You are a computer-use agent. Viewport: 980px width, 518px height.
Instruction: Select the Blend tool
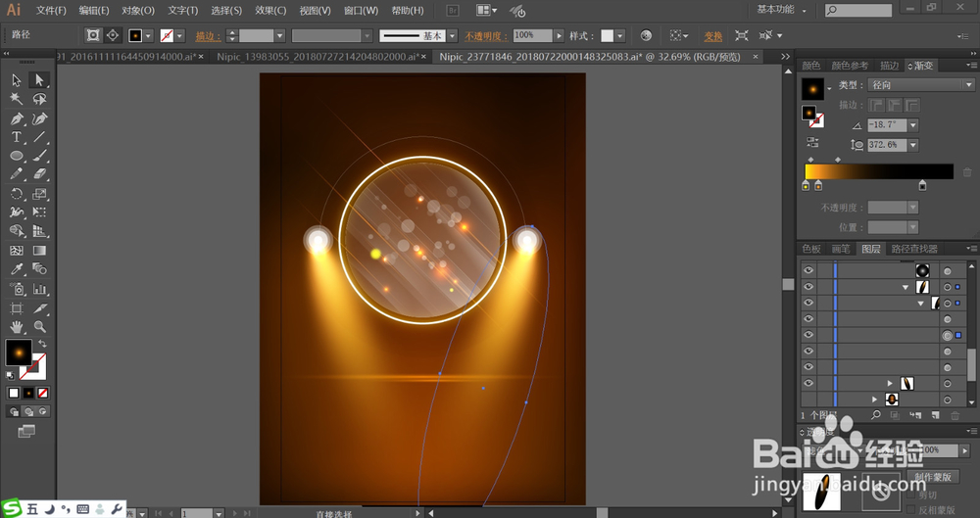tap(39, 269)
